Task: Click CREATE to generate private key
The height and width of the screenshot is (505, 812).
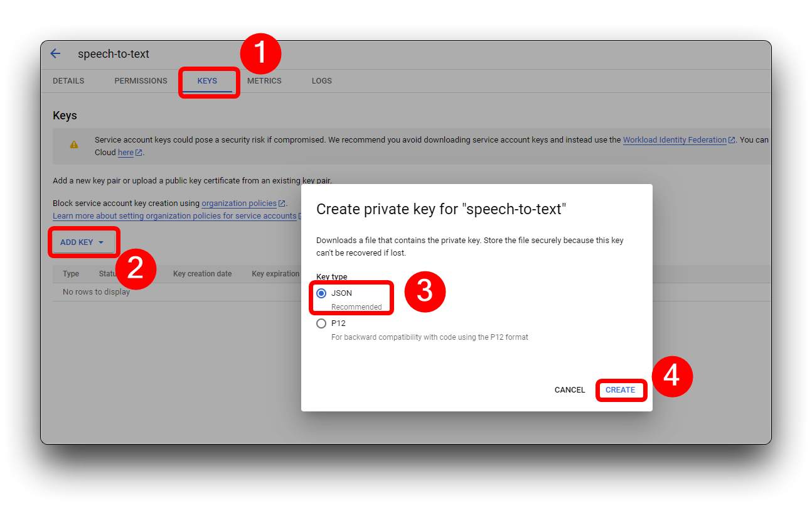Action: tap(621, 390)
